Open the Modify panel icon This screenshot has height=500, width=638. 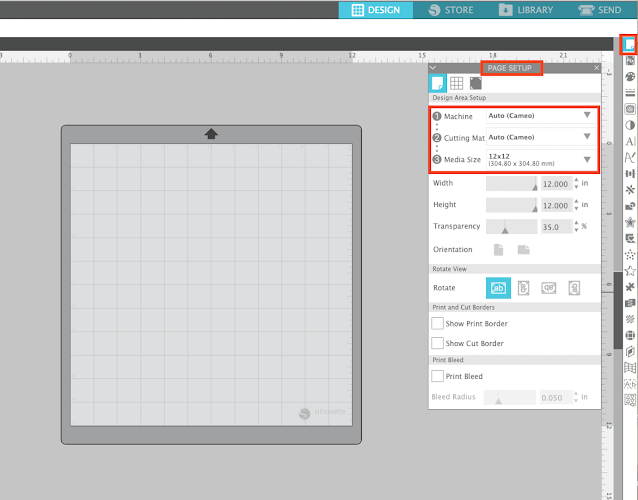pos(630,206)
